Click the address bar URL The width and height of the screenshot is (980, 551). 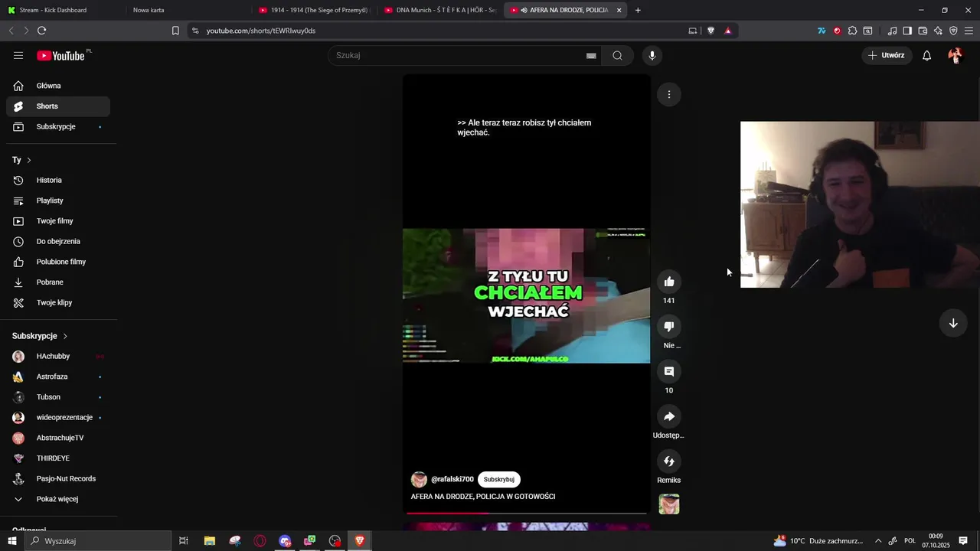point(261,31)
